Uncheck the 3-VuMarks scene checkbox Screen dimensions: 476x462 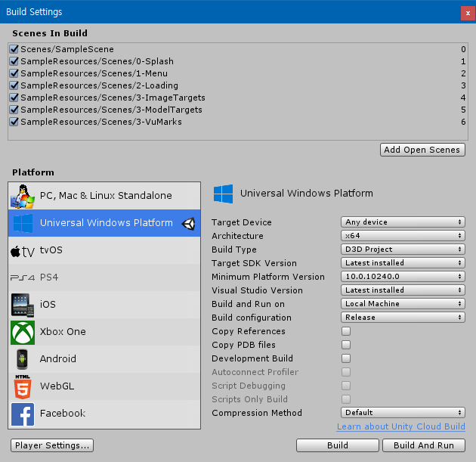click(x=14, y=122)
